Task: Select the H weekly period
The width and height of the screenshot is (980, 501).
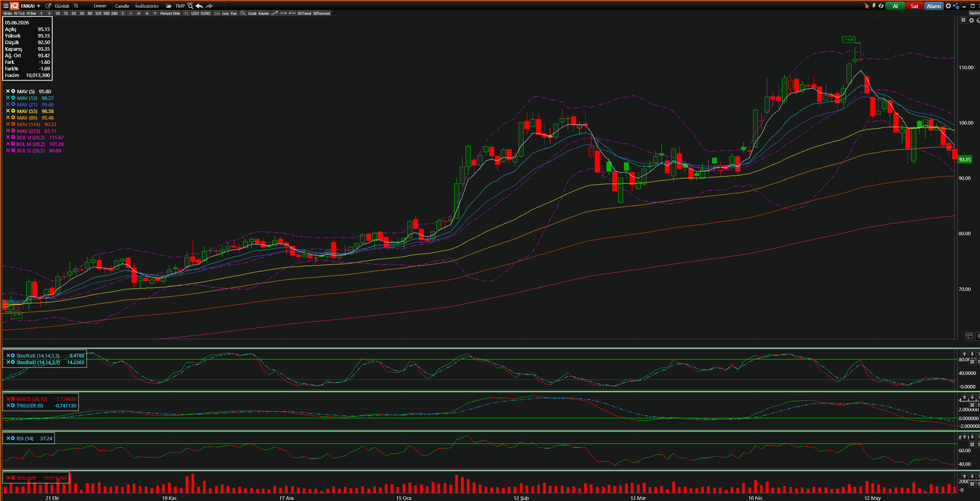Action: tap(139, 13)
